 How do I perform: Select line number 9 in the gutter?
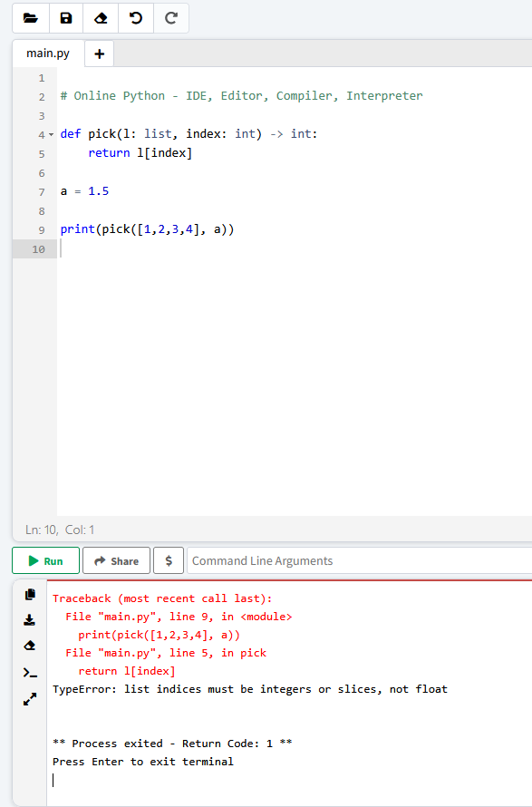(x=42, y=230)
